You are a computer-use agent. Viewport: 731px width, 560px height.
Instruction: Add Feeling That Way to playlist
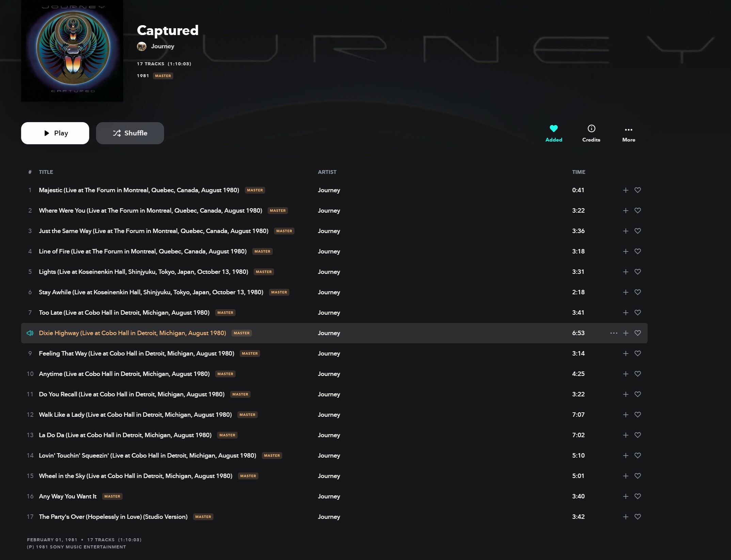[625, 353]
